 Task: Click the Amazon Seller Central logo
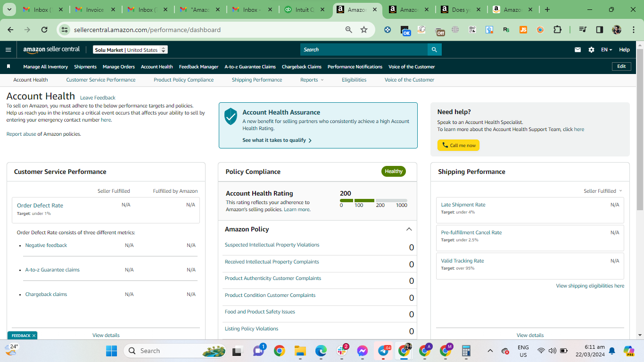tap(52, 49)
